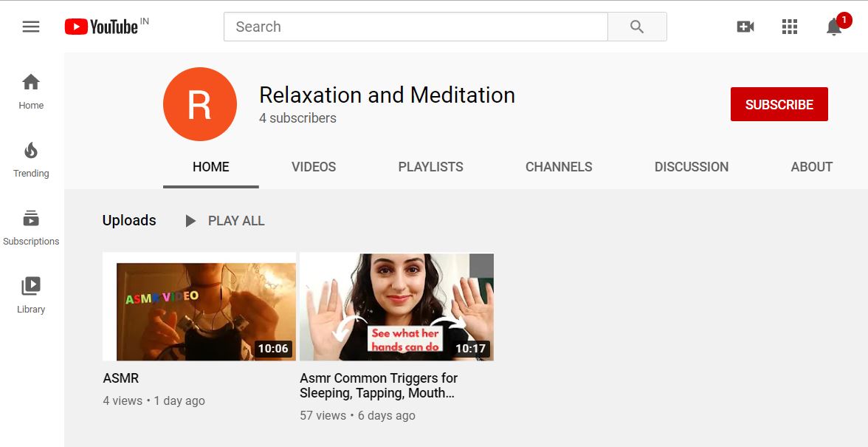
Task: Subscribe to Relaxation and Meditation channel
Action: click(779, 104)
